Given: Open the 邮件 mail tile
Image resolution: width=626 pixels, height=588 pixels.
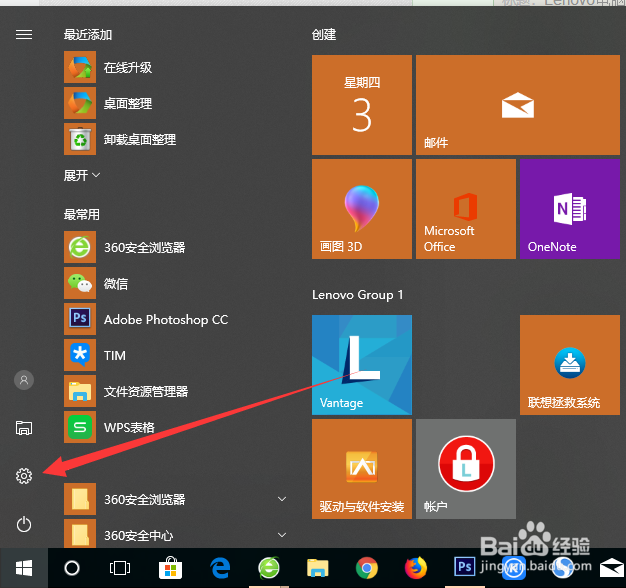Looking at the screenshot, I should point(518,105).
